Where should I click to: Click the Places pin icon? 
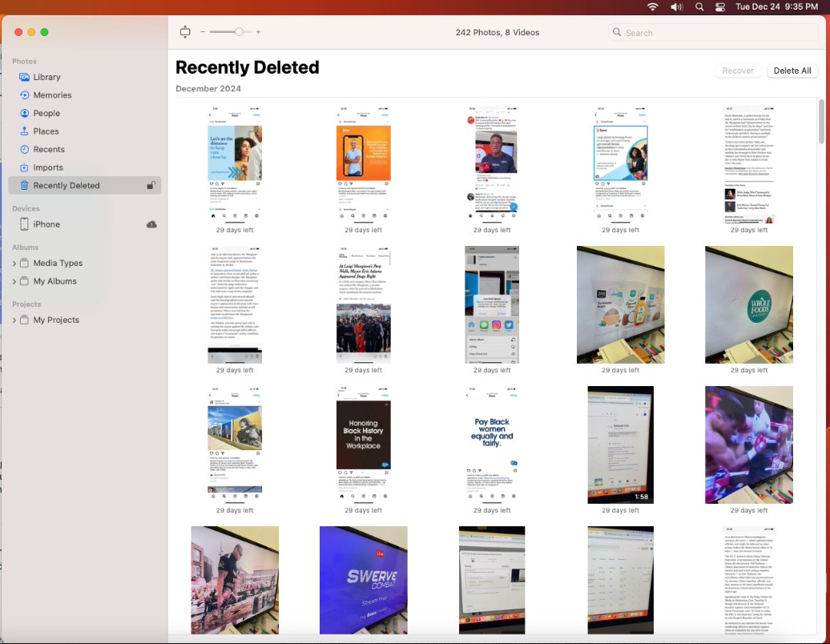click(24, 131)
